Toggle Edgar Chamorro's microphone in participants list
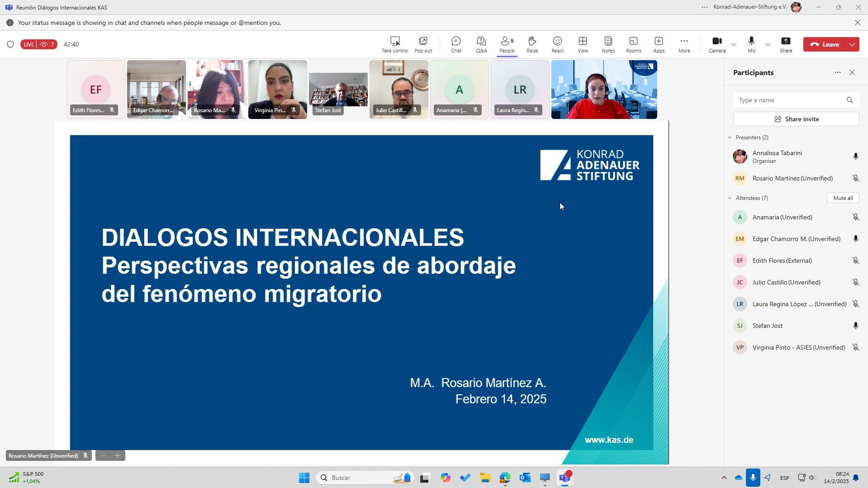The width and height of the screenshot is (868, 488). [x=855, y=239]
